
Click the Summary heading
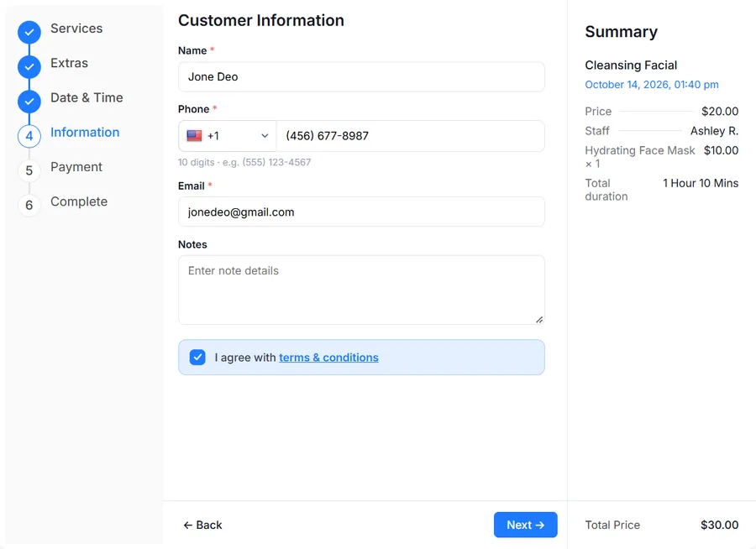[x=621, y=32]
